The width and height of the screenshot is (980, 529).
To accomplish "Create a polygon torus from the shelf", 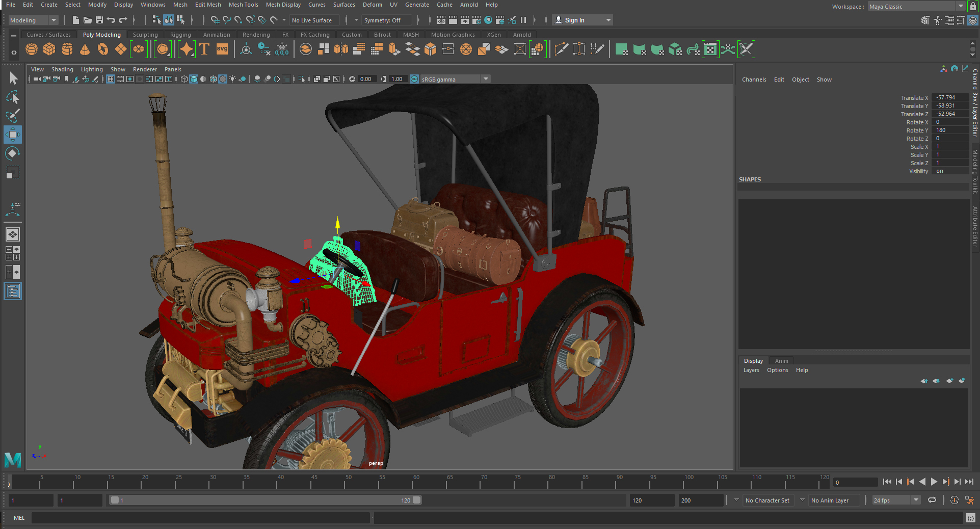I will [x=103, y=49].
